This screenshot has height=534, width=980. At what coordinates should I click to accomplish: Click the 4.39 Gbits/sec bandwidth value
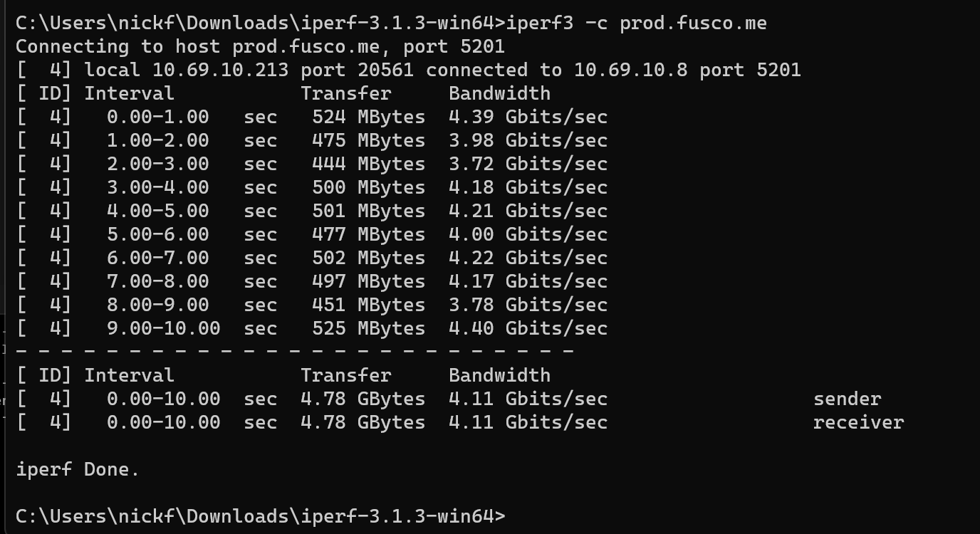point(528,117)
